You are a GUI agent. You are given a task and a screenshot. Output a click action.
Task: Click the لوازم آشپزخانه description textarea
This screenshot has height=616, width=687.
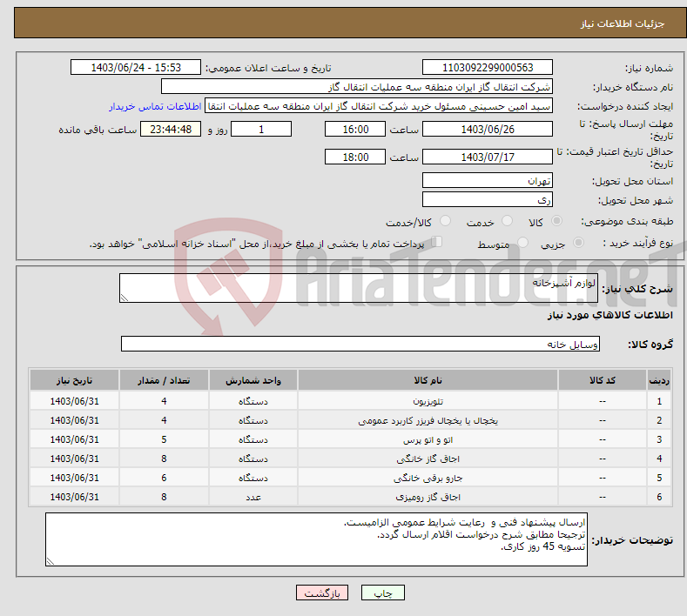359,288
